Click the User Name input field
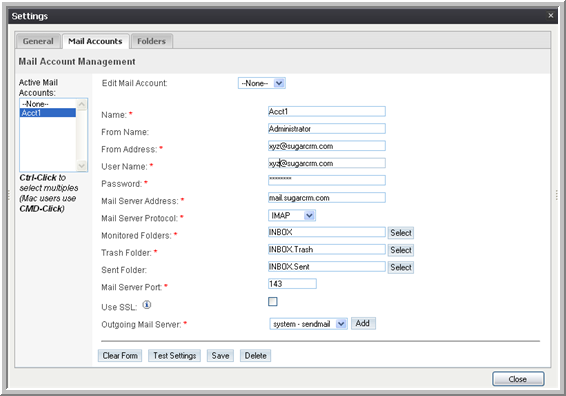Viewport: 566px width, 396px height. click(x=327, y=163)
